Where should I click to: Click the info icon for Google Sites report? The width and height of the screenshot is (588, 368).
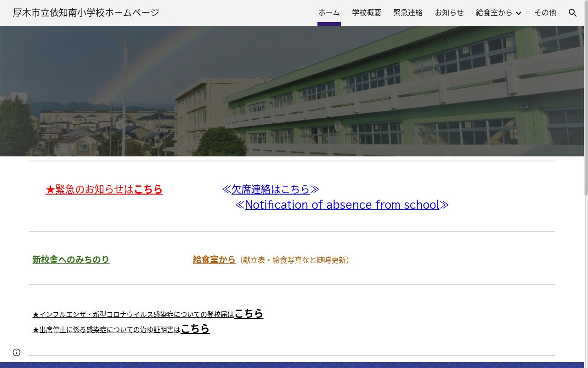click(x=17, y=352)
